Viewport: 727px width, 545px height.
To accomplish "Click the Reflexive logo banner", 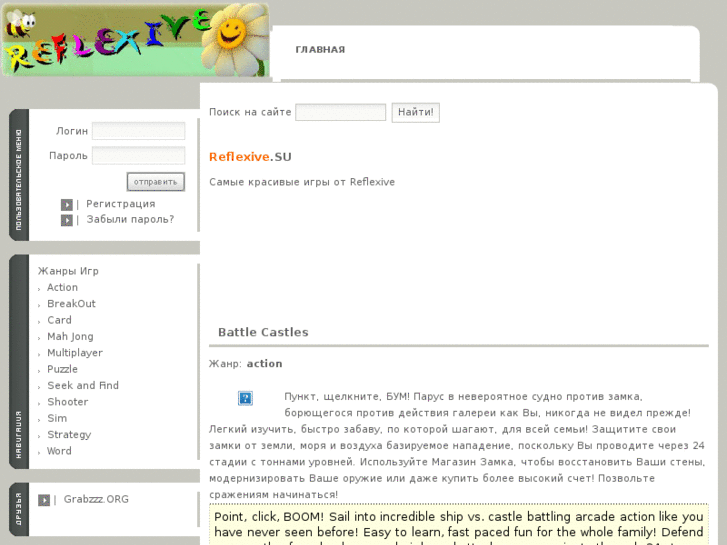I will point(135,40).
